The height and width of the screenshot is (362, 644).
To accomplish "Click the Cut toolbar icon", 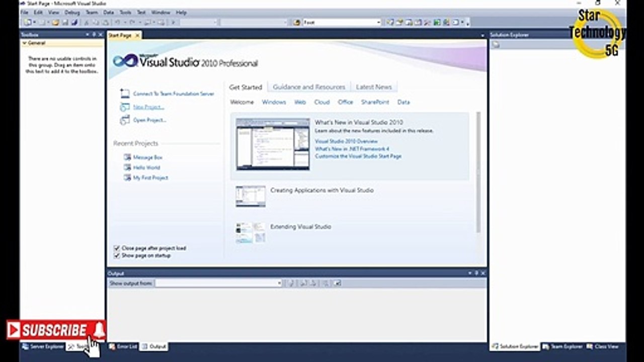I will point(87,22).
